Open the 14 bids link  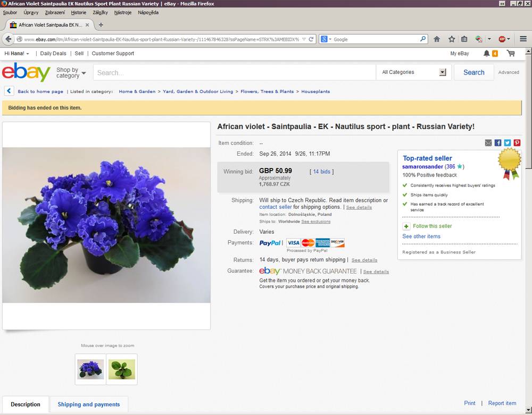tap(321, 172)
